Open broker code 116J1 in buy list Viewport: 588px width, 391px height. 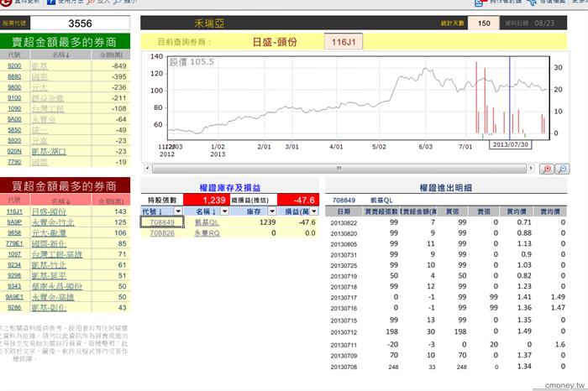tap(14, 211)
